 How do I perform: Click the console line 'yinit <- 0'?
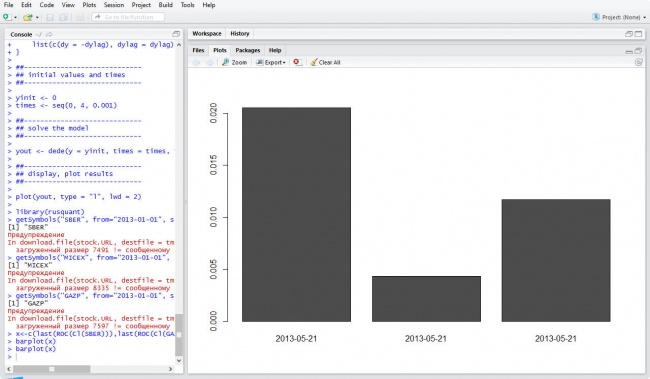[x=36, y=98]
